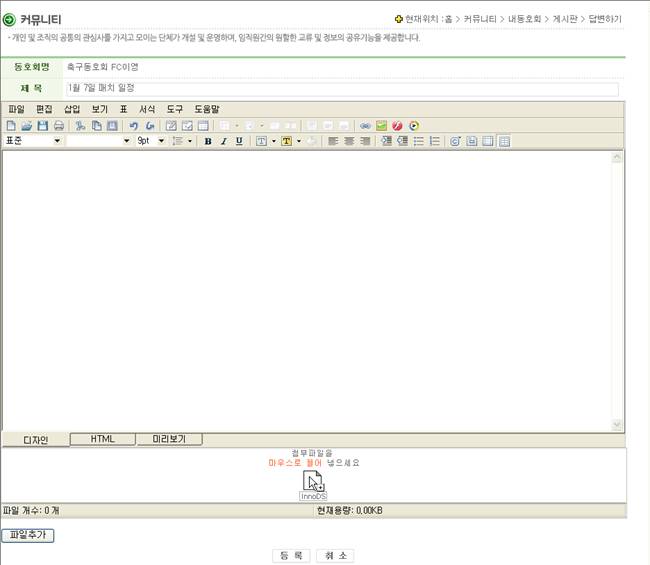Click the Undo arrow icon
Image resolution: width=650 pixels, height=565 pixels.
134,126
